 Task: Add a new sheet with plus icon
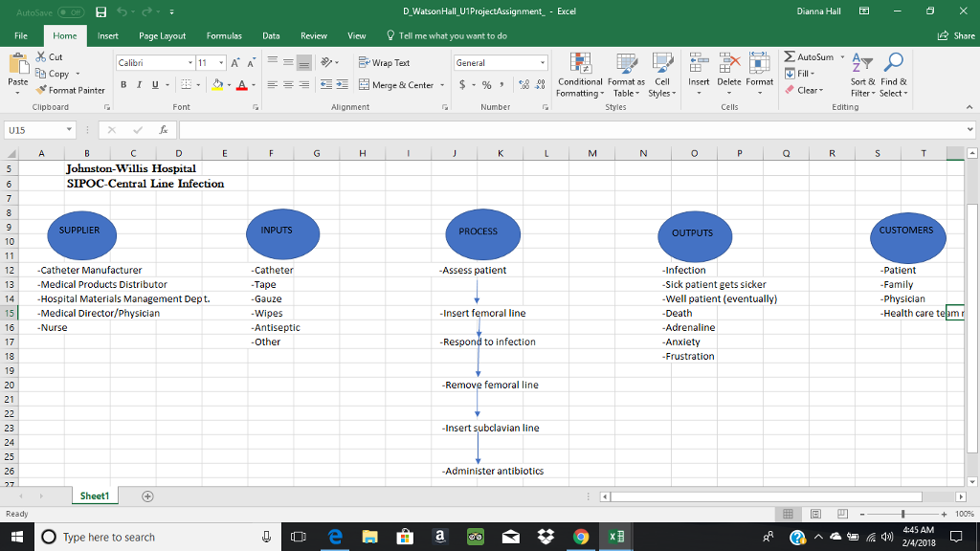pos(147,496)
